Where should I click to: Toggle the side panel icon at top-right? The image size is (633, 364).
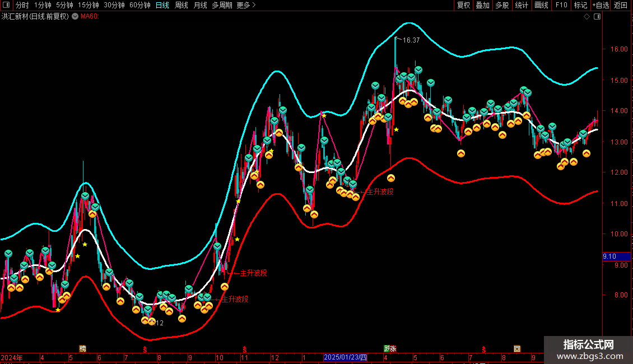click(x=597, y=17)
